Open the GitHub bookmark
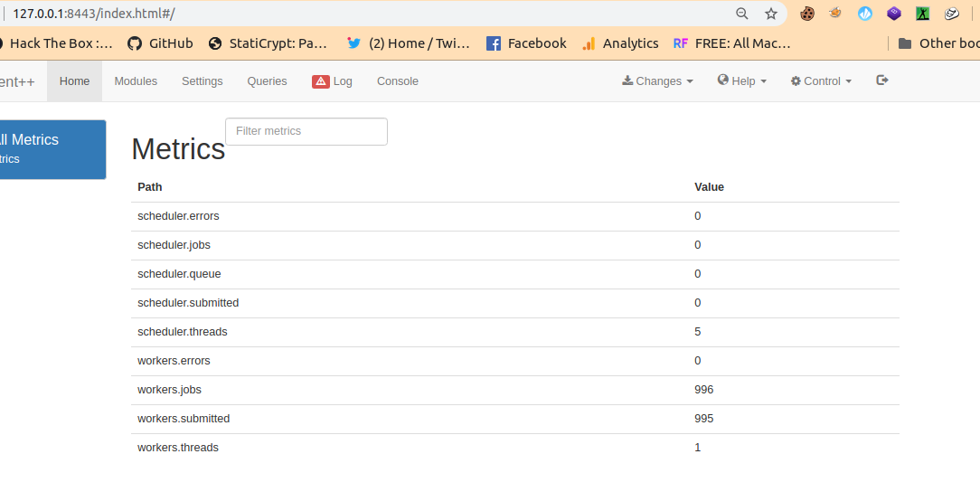This screenshot has height=492, width=980. 160,43
